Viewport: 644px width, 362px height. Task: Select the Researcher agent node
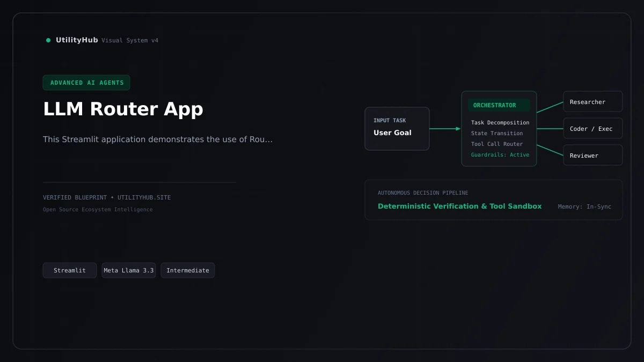click(x=593, y=101)
